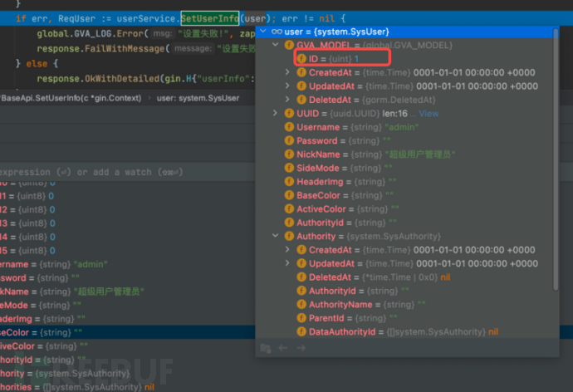The height and width of the screenshot is (392, 573).
Task: Collapse the GVA_MODEL node
Action: (276, 46)
